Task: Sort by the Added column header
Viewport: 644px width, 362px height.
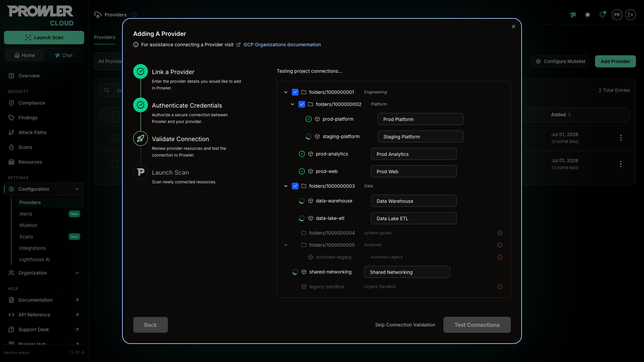Action: coord(561,115)
